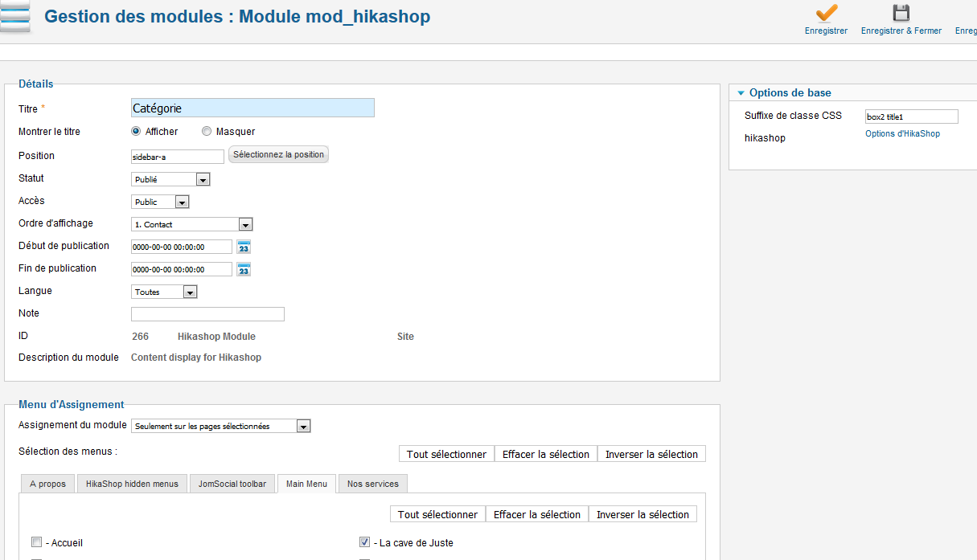Open the Langue dropdown

(164, 292)
